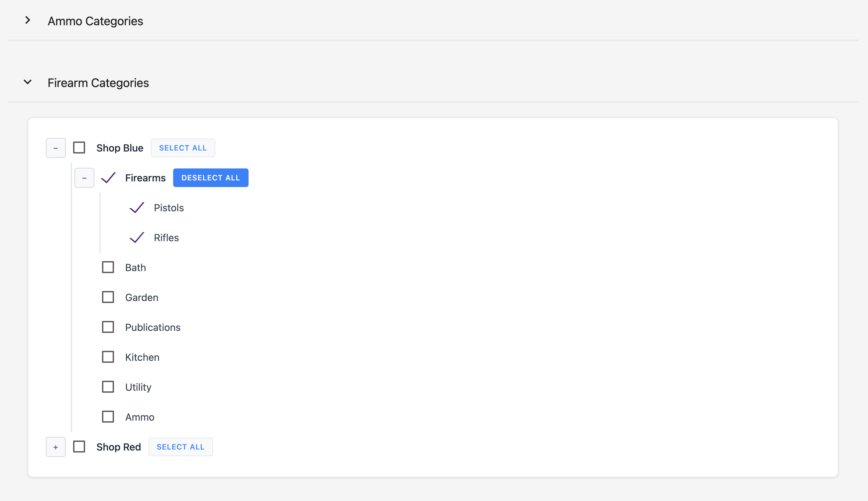Click Deselect All beside Firearms
The height and width of the screenshot is (501, 868).
[211, 178]
